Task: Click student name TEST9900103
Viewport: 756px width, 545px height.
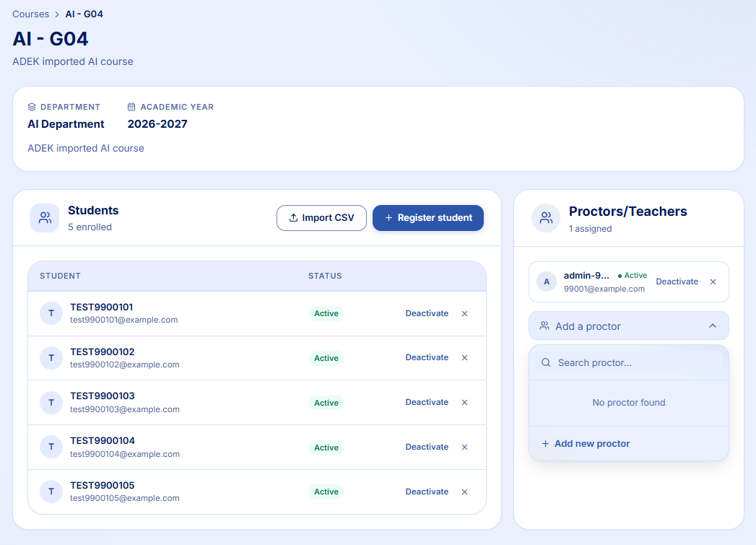Action: tap(103, 396)
